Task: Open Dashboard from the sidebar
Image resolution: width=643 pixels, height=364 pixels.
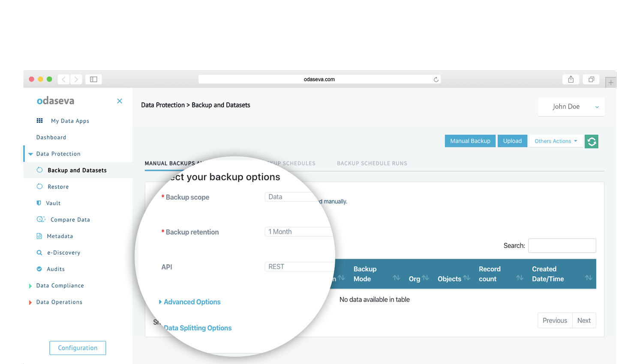Action: (x=51, y=137)
